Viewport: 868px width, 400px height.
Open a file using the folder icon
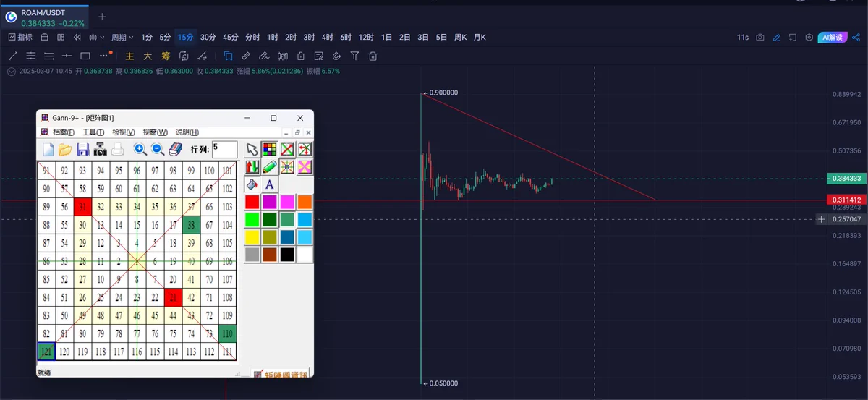point(65,150)
